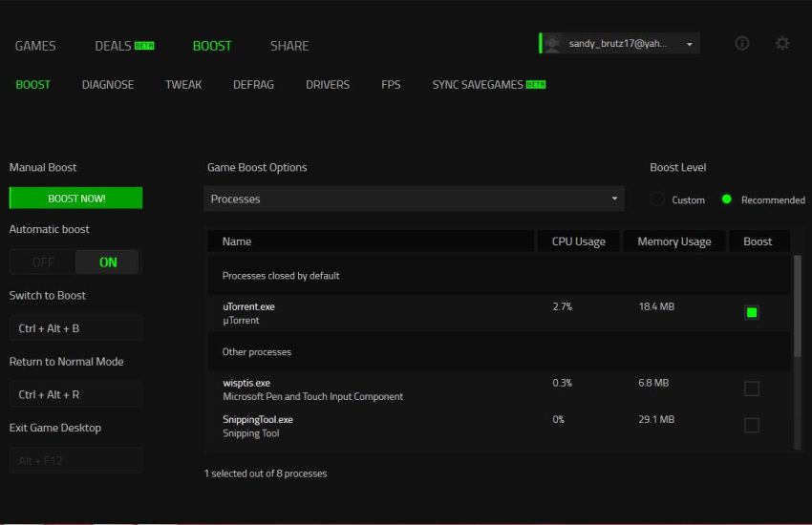Click the BOOST NOW! button
This screenshot has height=525, width=812.
click(76, 199)
